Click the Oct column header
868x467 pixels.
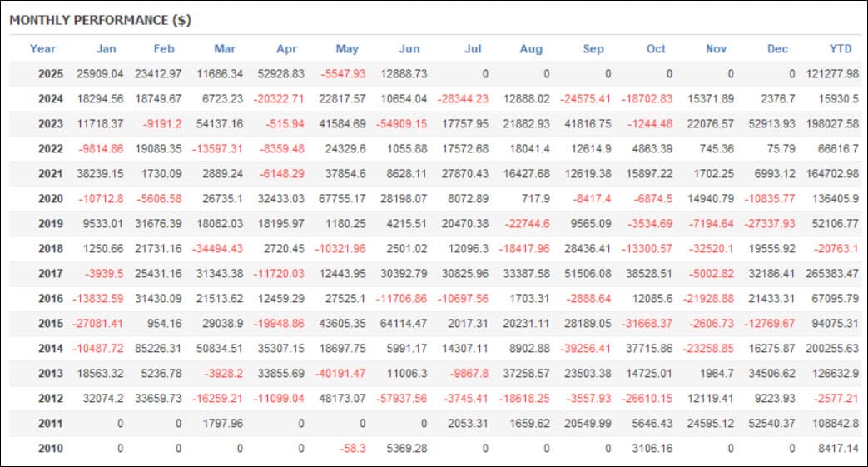[x=656, y=49]
